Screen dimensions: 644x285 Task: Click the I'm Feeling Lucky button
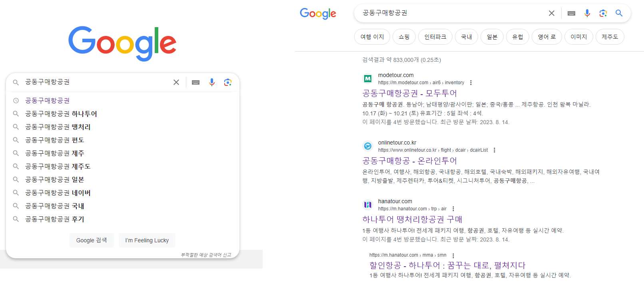point(147,240)
